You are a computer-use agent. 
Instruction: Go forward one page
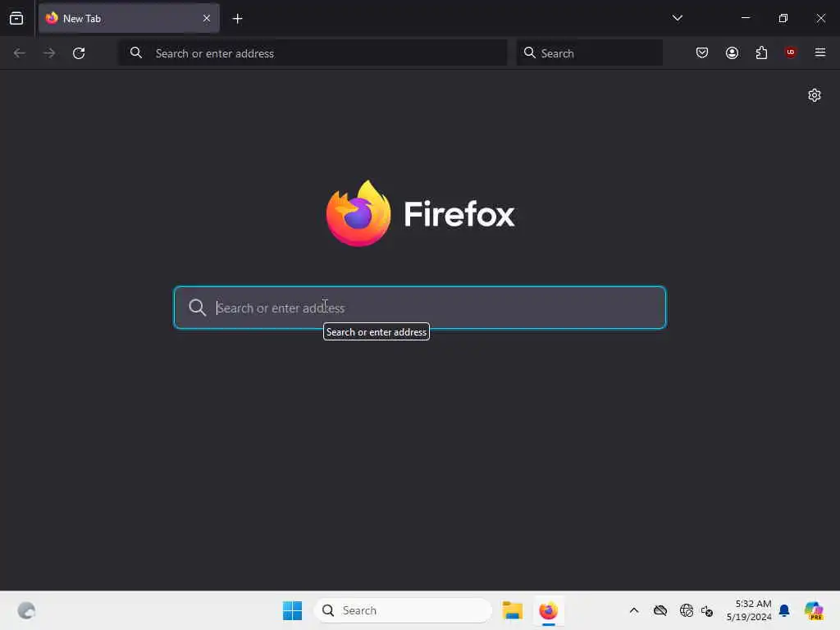49,53
